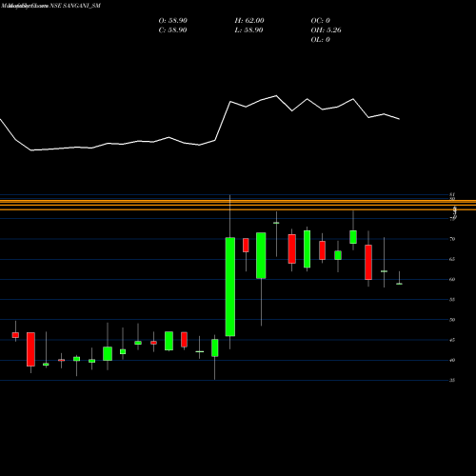Click the 70 price axis label
Viewport: 476px width, 476px height.
(452, 239)
